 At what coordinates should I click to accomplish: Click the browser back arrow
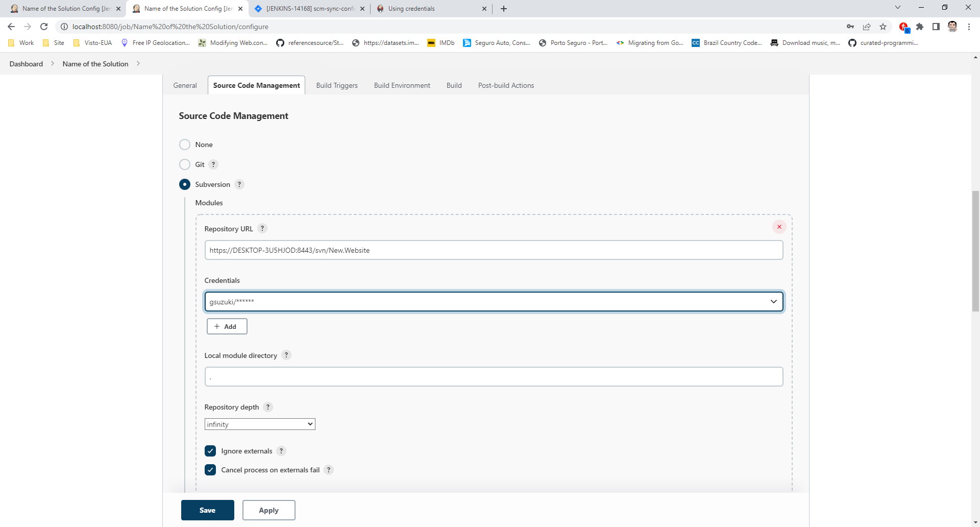tap(11, 27)
